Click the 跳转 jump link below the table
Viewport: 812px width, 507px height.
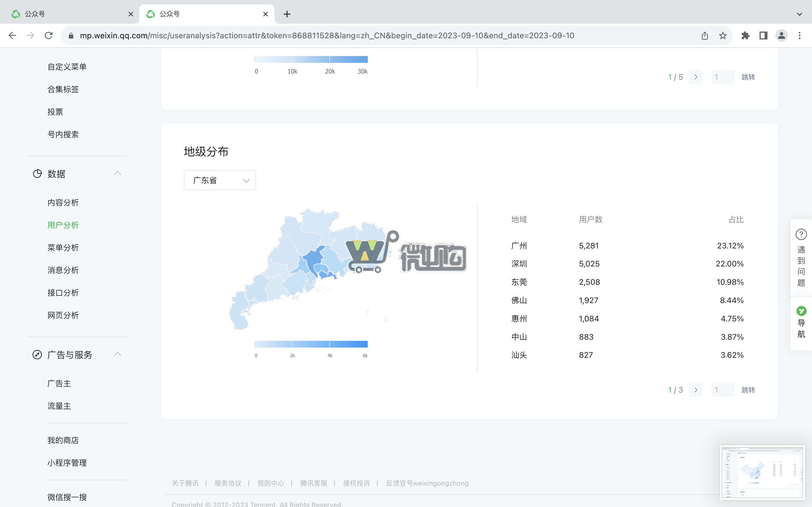pyautogui.click(x=749, y=390)
